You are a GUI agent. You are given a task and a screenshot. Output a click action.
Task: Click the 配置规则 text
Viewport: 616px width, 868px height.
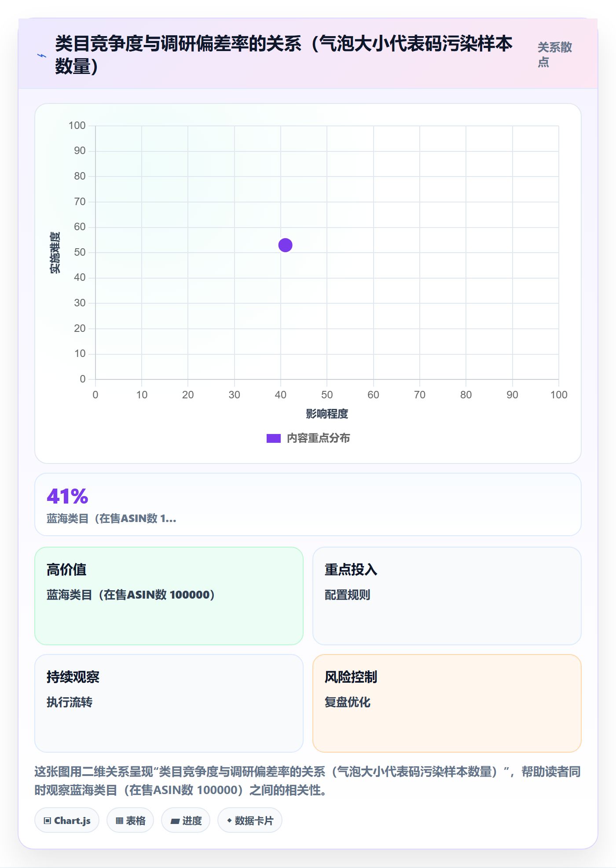(347, 595)
